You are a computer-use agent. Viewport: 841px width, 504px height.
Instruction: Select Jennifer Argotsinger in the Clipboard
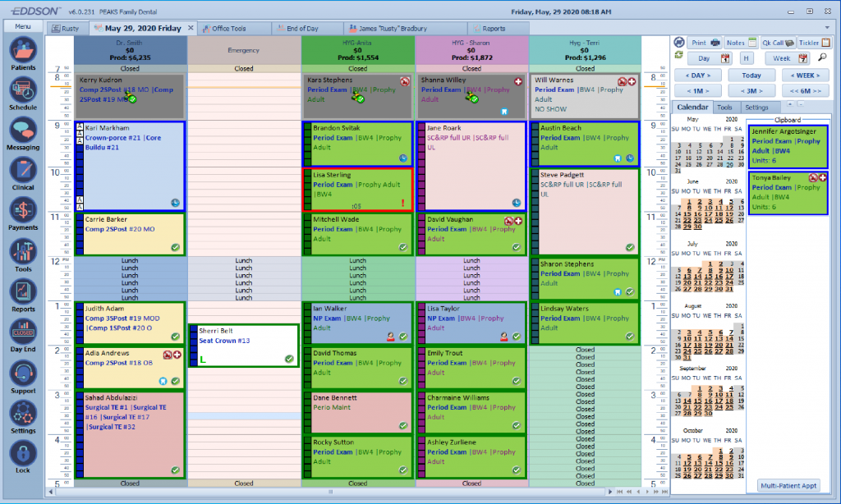[788, 146]
